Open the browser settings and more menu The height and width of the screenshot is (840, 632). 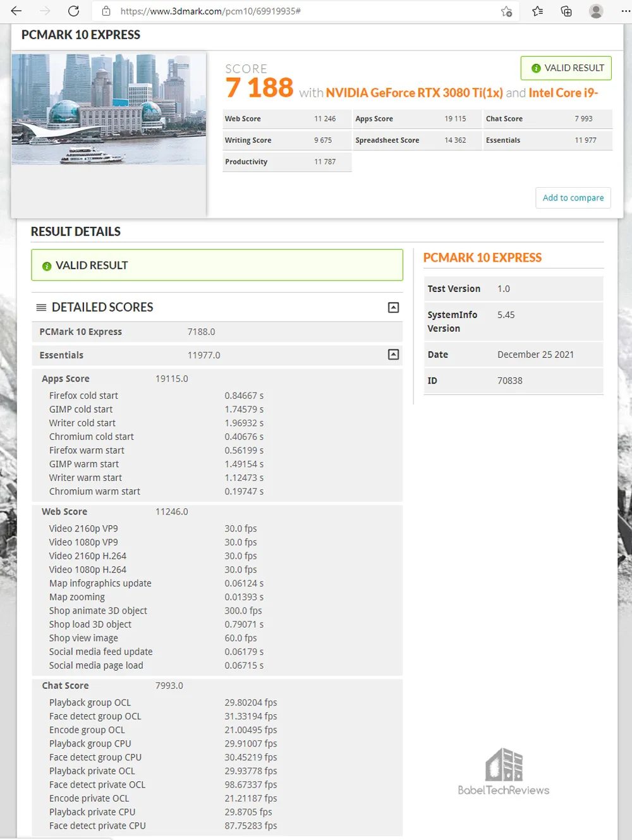tap(625, 11)
